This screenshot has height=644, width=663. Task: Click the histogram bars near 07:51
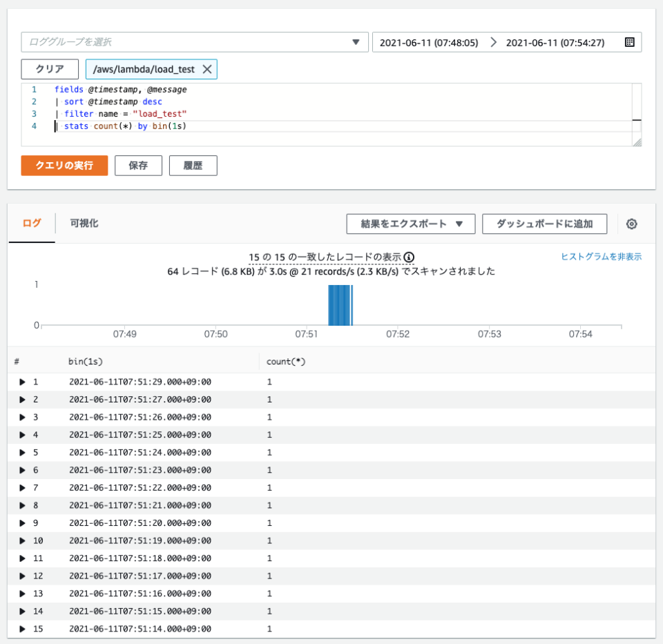[x=340, y=305]
